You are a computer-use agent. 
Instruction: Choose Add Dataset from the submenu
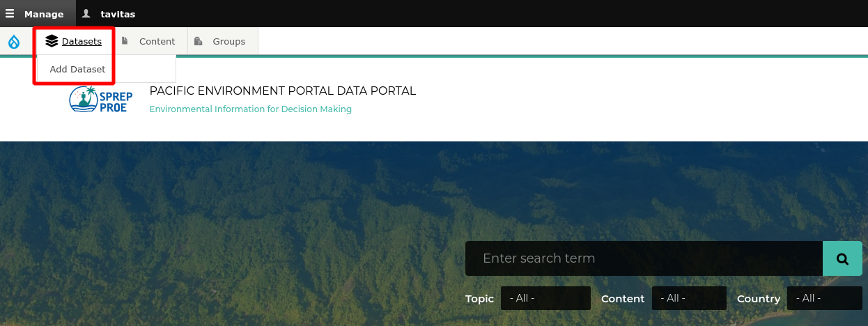click(x=77, y=69)
